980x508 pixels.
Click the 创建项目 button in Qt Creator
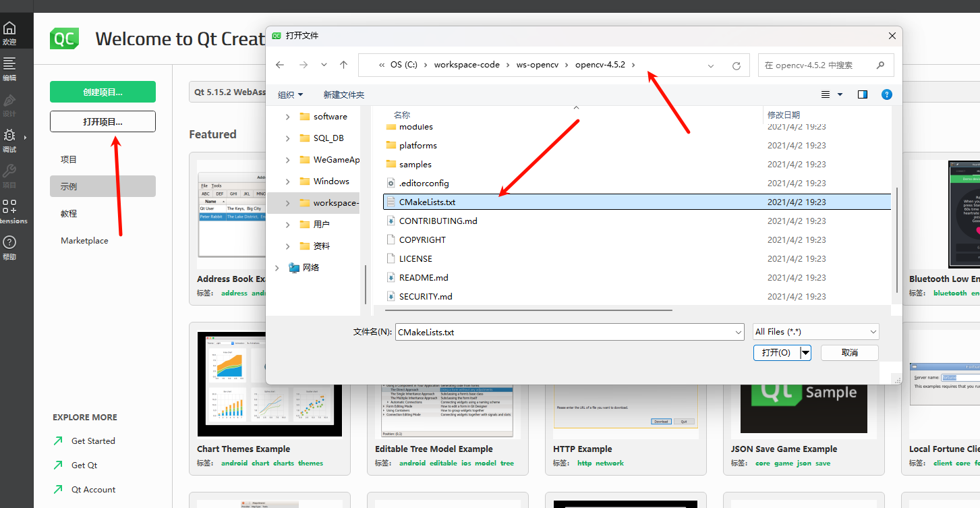103,92
